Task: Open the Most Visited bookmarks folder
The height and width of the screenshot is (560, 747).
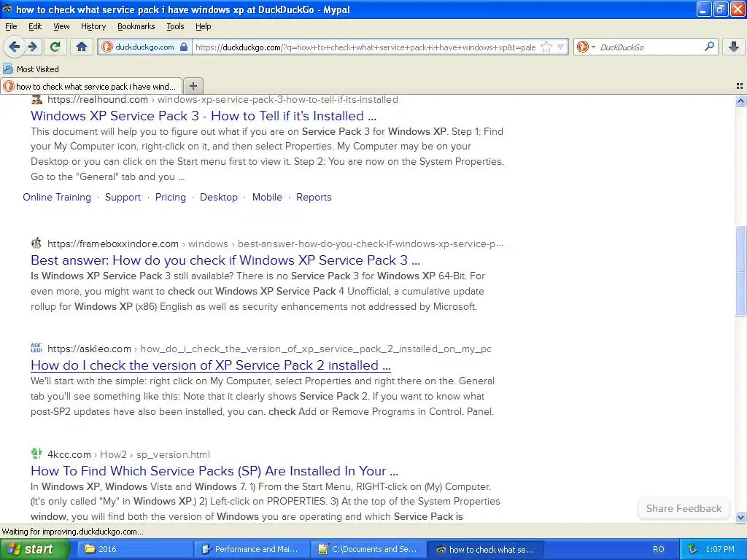Action: (x=31, y=69)
